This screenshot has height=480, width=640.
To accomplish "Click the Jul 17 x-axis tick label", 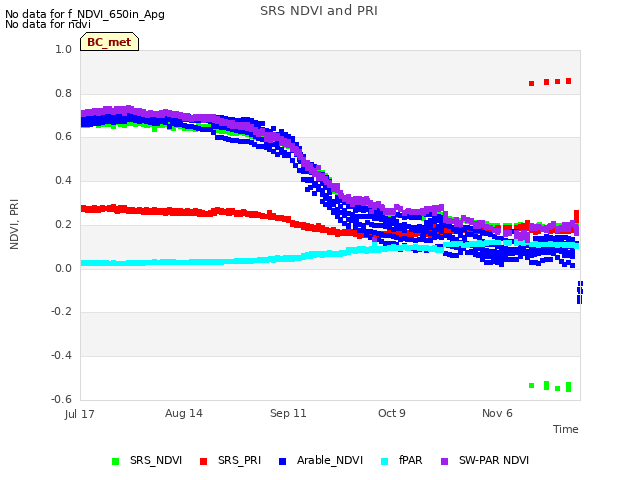I will [80, 414].
